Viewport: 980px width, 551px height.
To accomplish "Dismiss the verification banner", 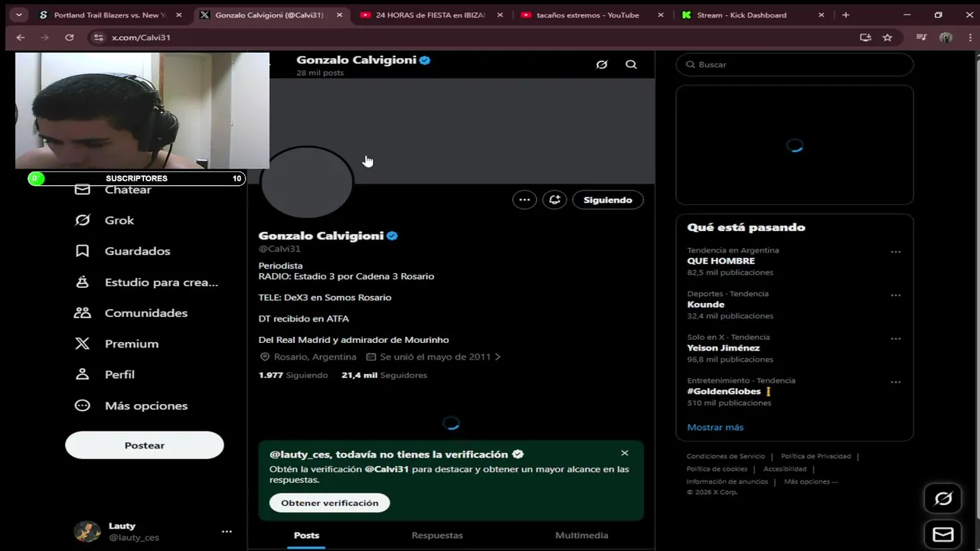I will click(x=625, y=453).
